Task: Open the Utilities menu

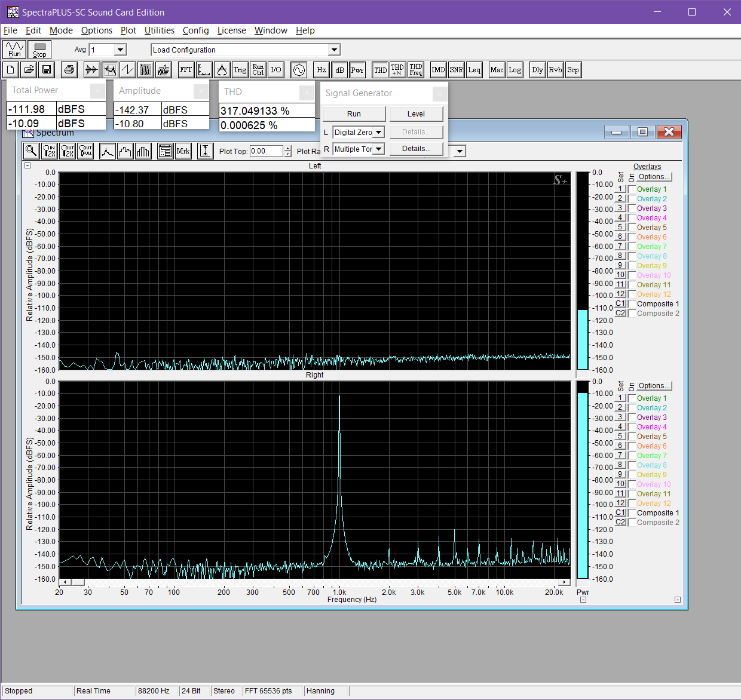Action: coord(159,30)
